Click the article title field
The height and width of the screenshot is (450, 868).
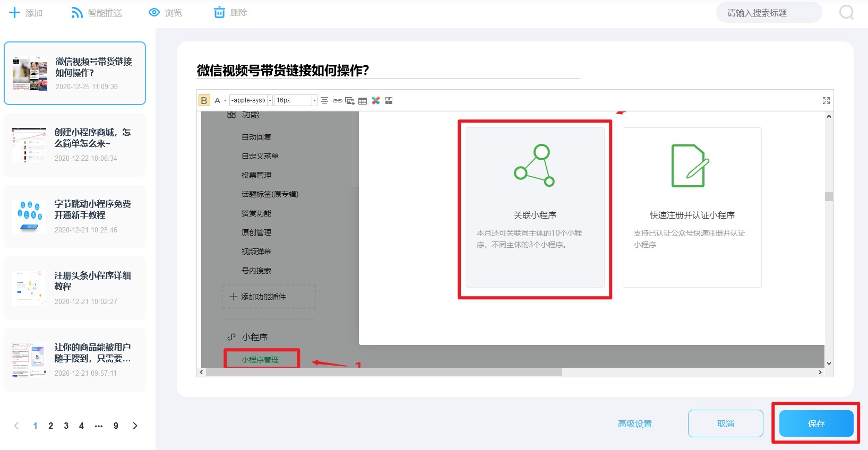coord(388,70)
